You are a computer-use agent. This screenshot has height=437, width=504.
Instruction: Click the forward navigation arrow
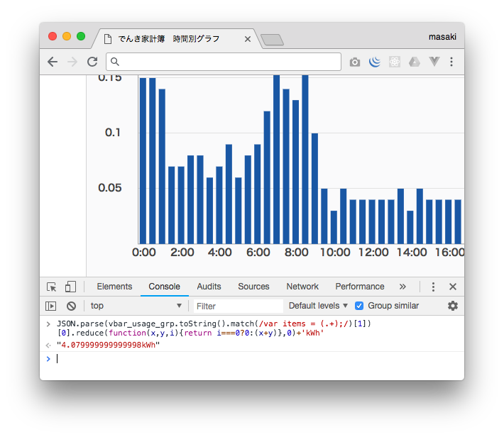pos(72,62)
